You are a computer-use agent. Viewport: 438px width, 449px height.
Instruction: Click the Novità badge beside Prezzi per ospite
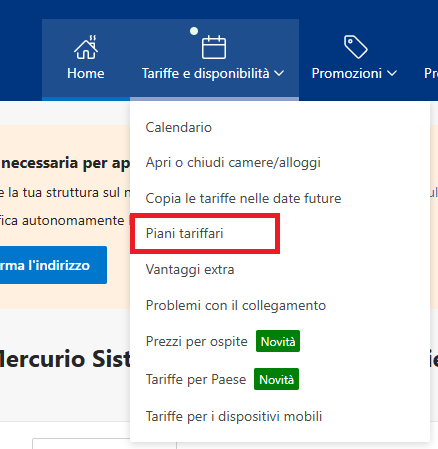pyautogui.click(x=278, y=341)
